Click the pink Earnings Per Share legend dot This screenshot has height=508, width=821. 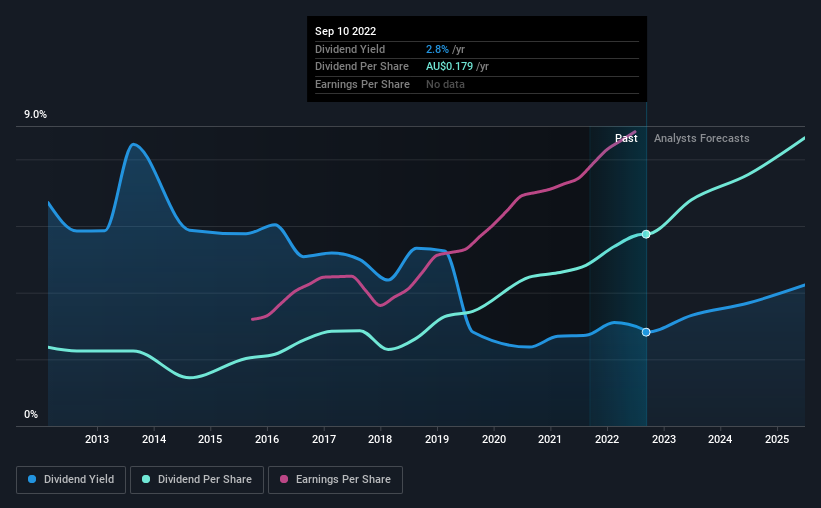(284, 479)
